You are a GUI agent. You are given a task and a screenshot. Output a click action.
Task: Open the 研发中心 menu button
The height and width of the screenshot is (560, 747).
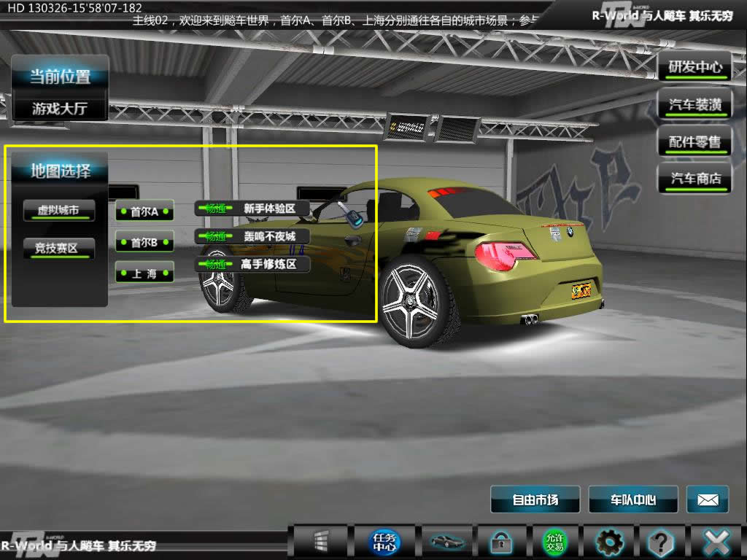694,67
